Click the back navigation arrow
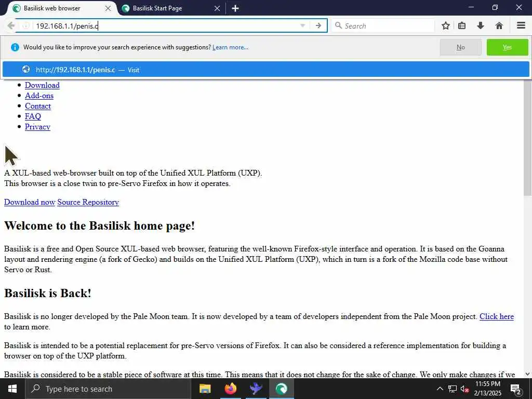532x399 pixels. pos(11,25)
